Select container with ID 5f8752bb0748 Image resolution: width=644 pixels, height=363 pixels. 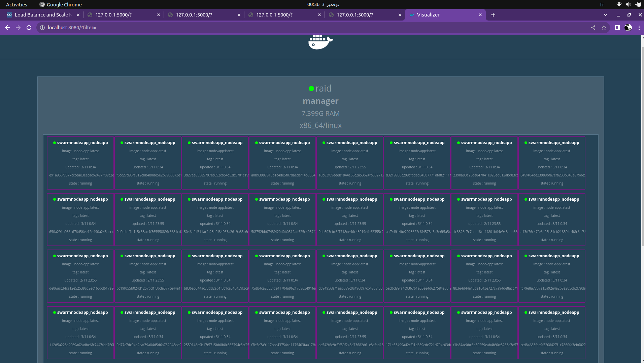point(282,220)
